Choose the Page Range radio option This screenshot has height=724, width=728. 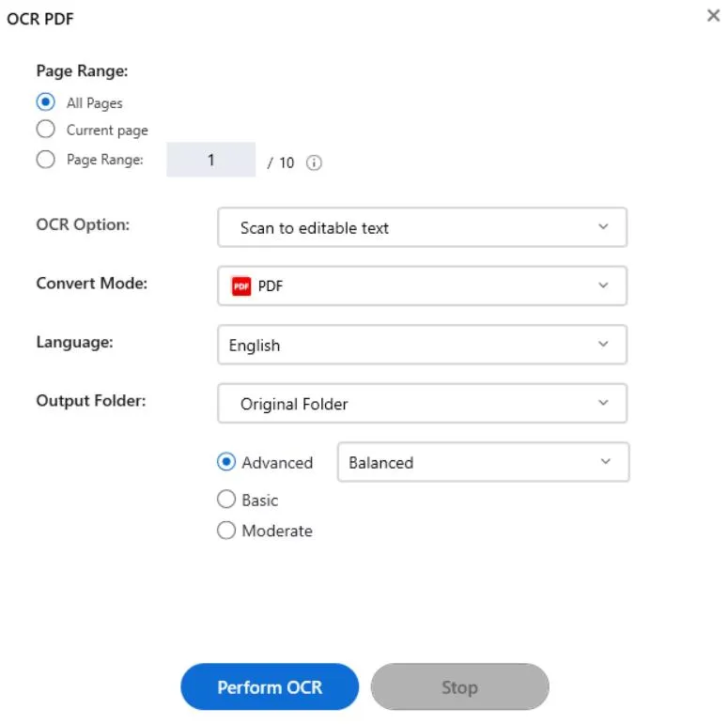point(45,160)
